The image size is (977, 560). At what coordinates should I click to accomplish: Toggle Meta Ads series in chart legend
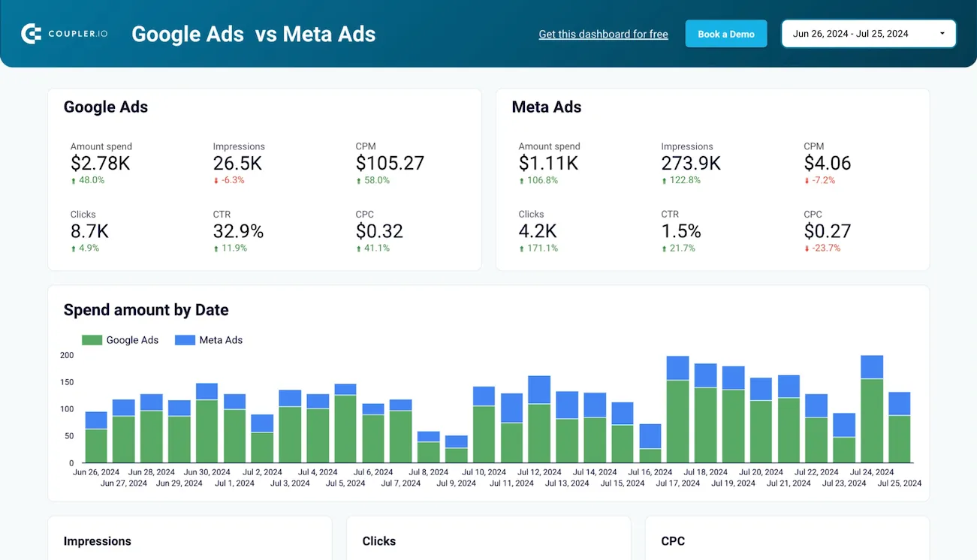[221, 340]
